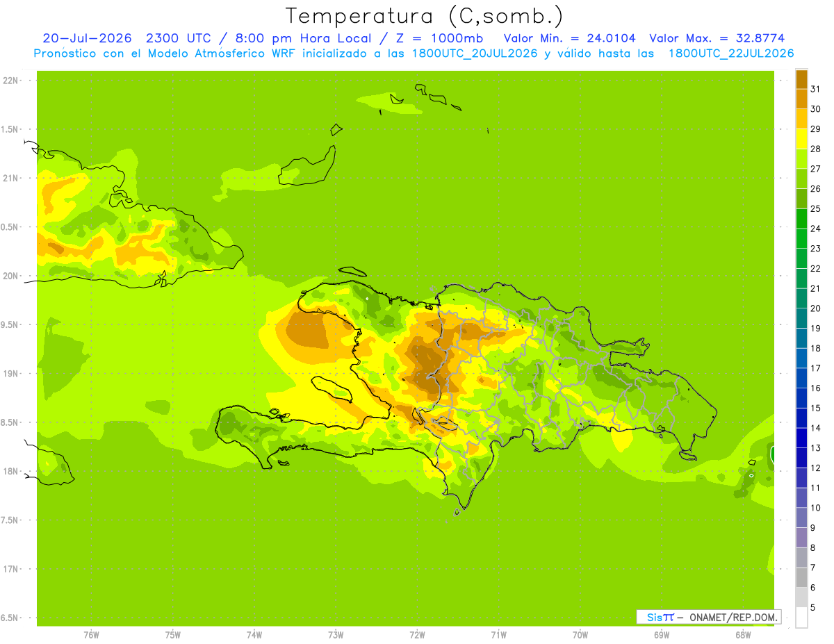Pick the blue swatch between 15 and 16
The width and height of the screenshot is (834, 644).
click(x=801, y=399)
